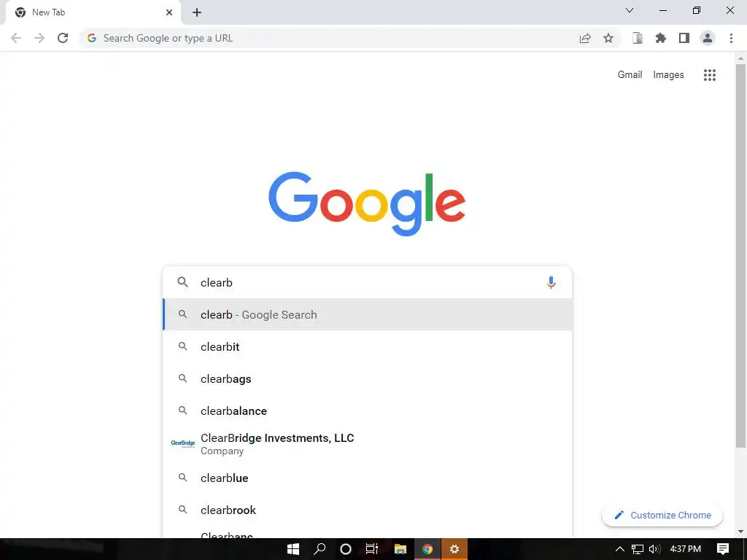Screen dimensions: 747x560
Task: Select the clearblue suggestion
Action: pos(367,478)
